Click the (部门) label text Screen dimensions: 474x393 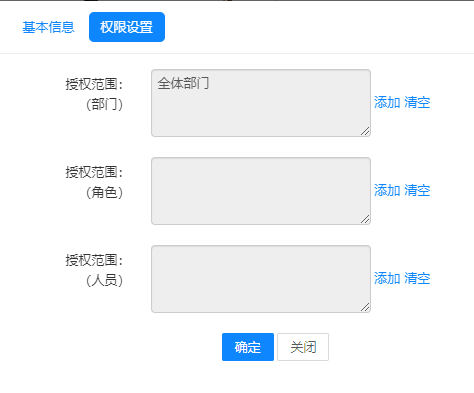point(104,104)
